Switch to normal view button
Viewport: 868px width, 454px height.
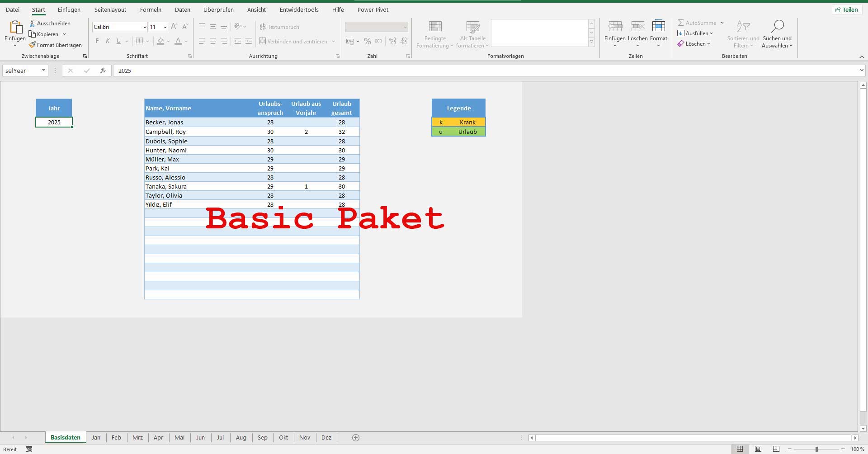(x=740, y=449)
